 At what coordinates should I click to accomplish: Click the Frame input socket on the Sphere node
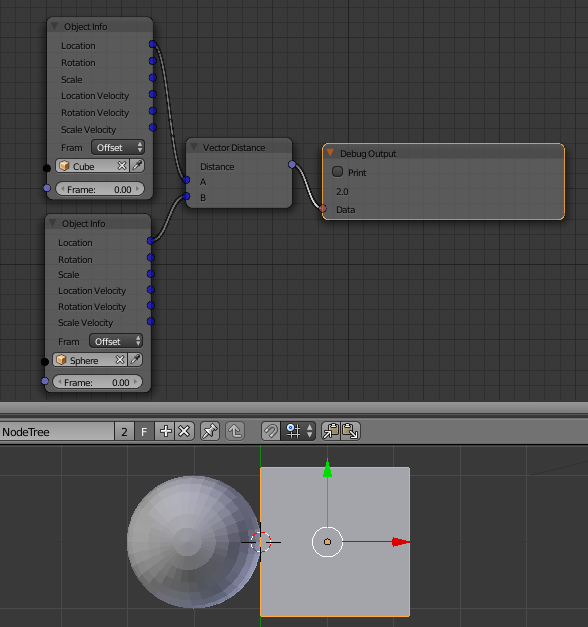(45, 381)
